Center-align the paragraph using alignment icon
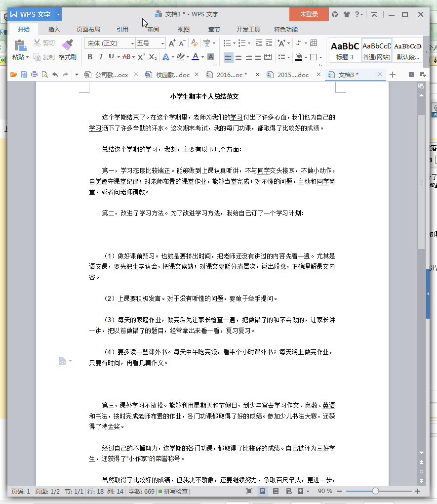This screenshot has height=504, width=437. point(239,58)
